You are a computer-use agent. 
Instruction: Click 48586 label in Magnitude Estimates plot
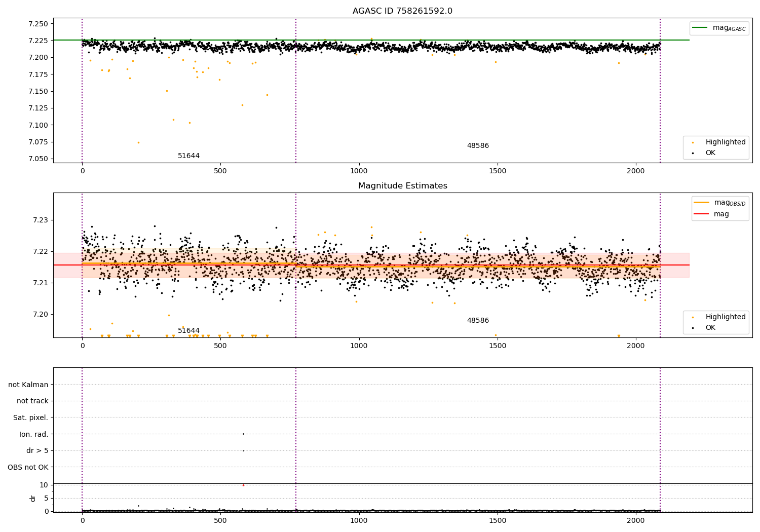478,321
